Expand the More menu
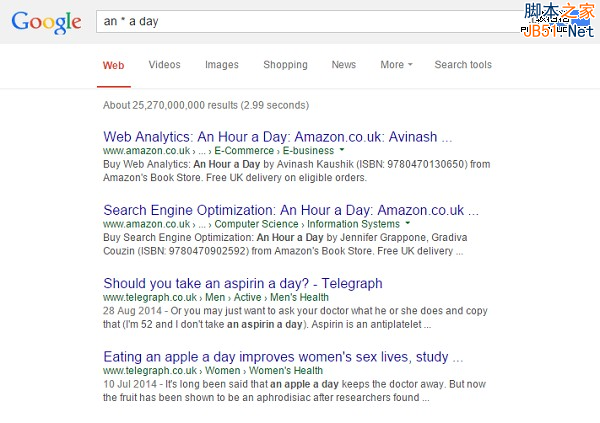 pos(396,65)
